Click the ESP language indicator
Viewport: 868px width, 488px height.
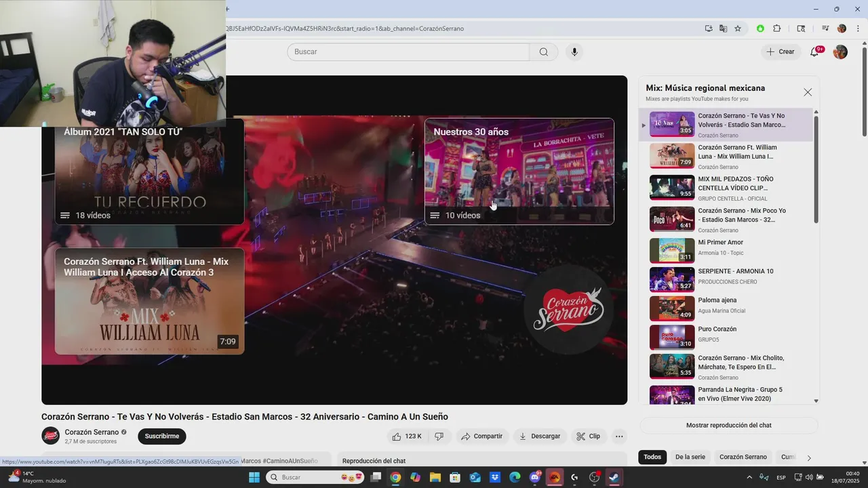[x=781, y=477]
